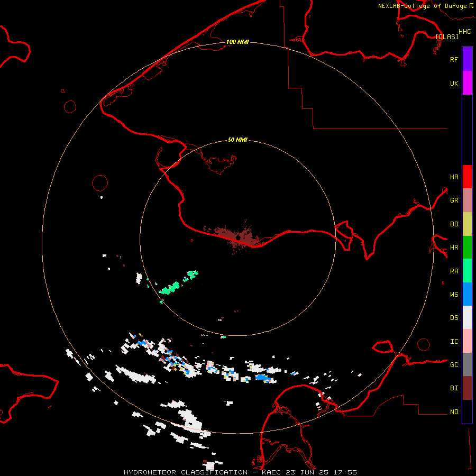Click the HR legend label
Image resolution: width=476 pixels, height=476 pixels.
454,248
